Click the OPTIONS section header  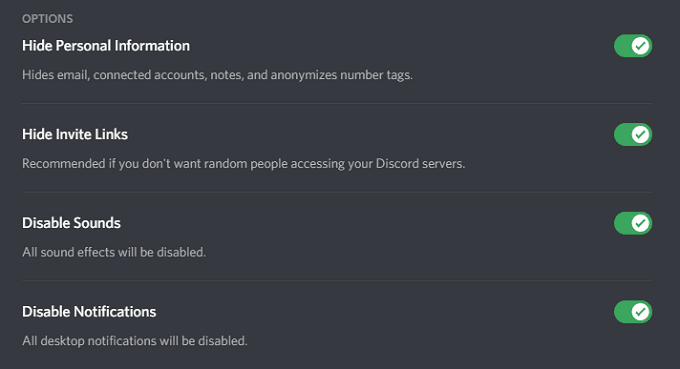pos(48,19)
